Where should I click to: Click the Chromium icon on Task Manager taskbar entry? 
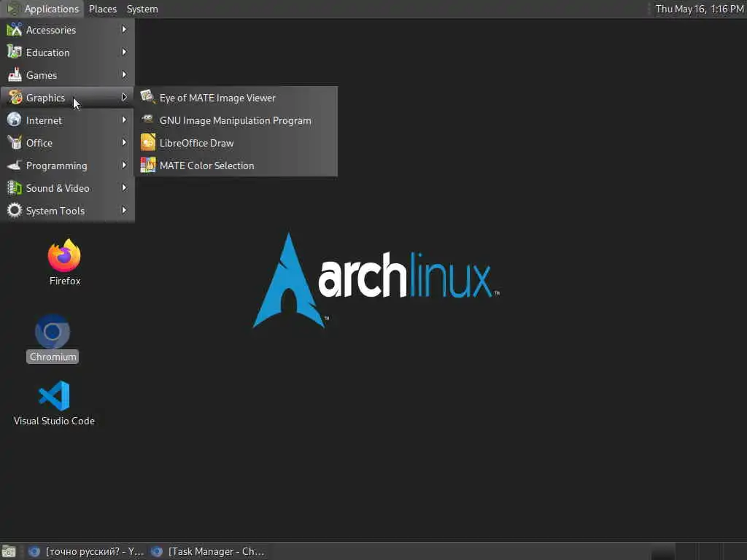[157, 551]
